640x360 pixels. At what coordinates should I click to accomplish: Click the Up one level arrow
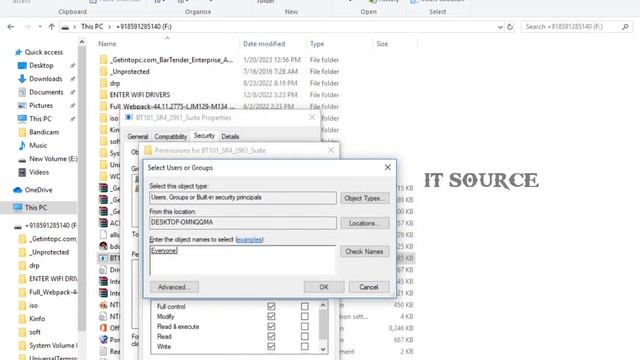(x=51, y=27)
